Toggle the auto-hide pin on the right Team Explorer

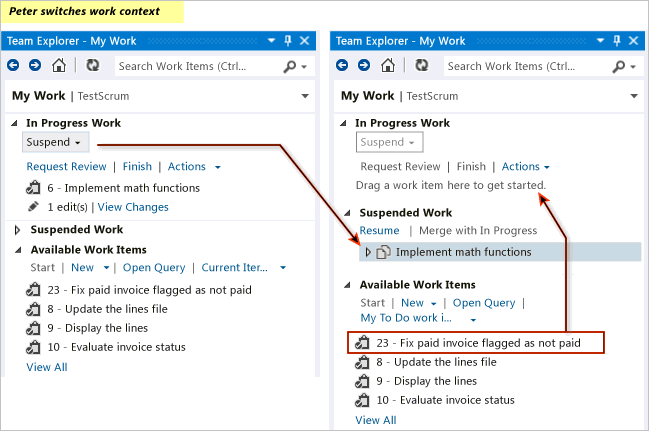click(615, 41)
